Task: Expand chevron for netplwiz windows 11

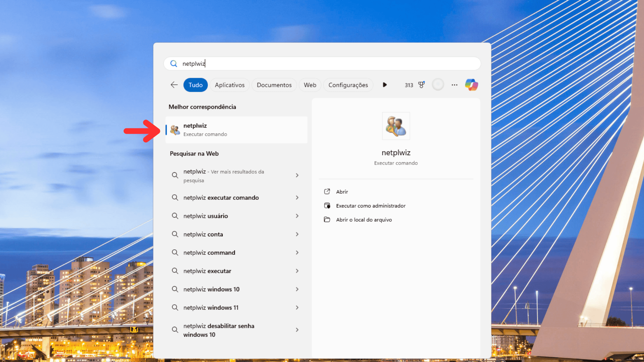Action: (x=297, y=307)
